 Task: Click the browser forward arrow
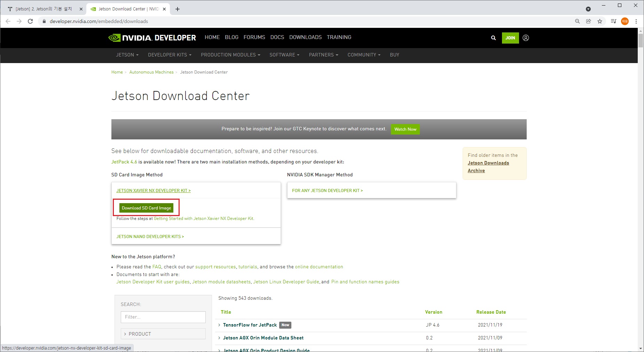click(x=19, y=21)
